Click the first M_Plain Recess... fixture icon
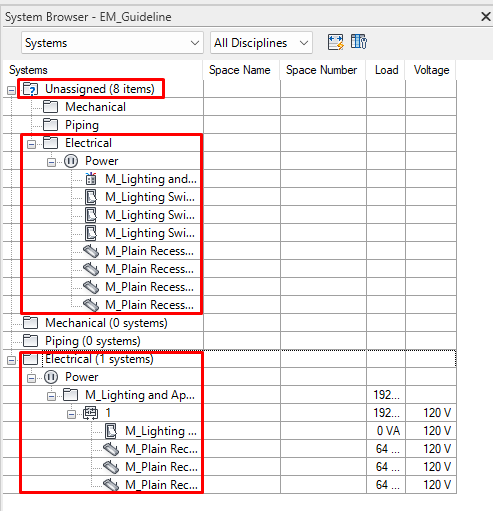493x511 pixels. [x=91, y=251]
